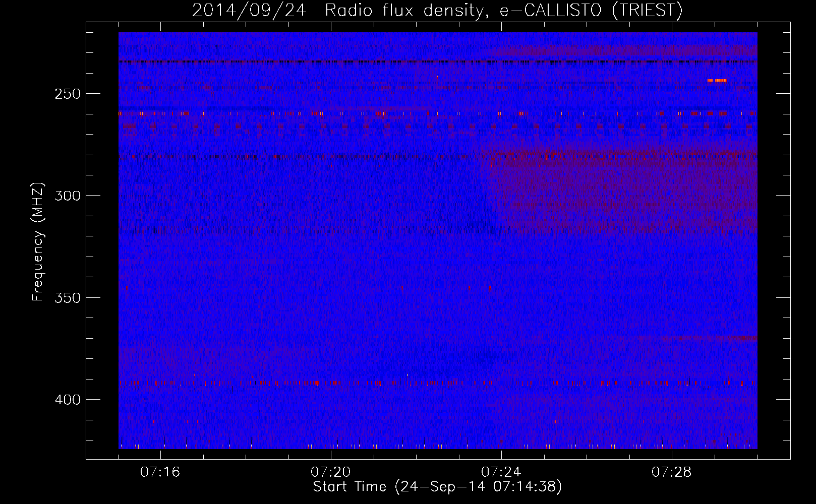Click the 400 frequency tick label

point(68,400)
